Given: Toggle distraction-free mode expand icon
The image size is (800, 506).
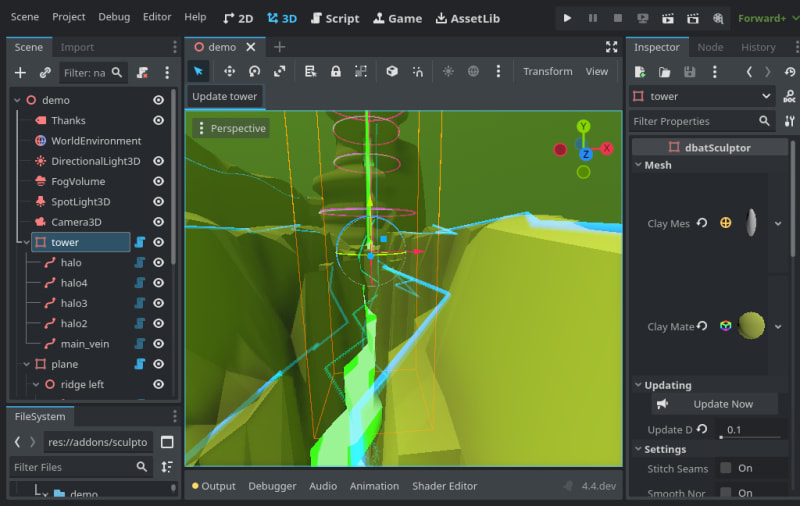Looking at the screenshot, I should coord(611,47).
